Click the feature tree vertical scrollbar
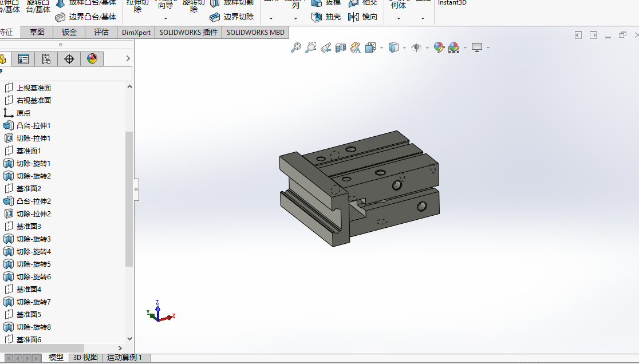639x364 pixels. click(x=129, y=199)
